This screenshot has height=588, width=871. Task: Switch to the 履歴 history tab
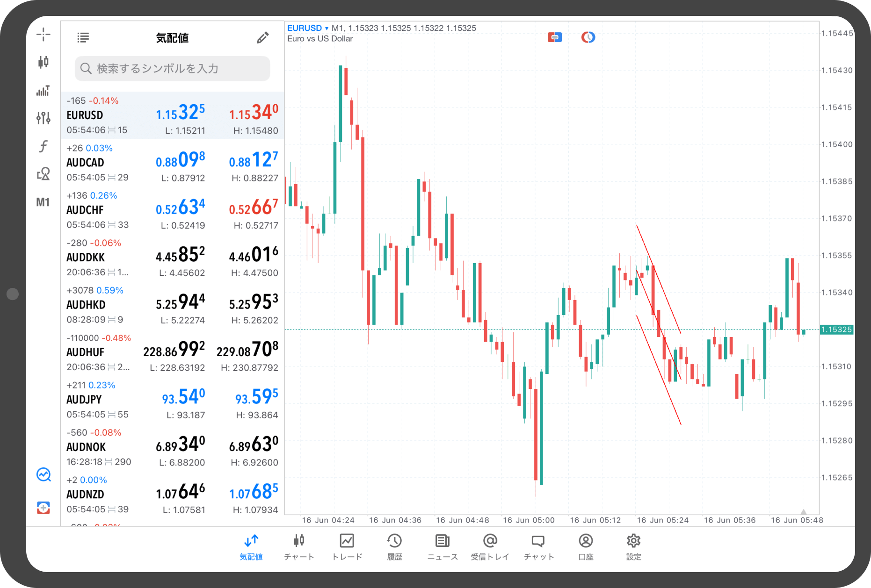point(395,547)
